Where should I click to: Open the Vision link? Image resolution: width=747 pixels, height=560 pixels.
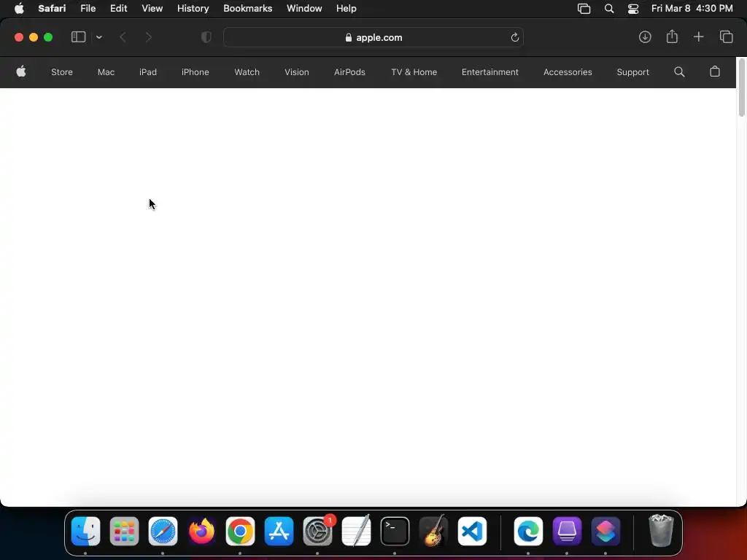(297, 72)
